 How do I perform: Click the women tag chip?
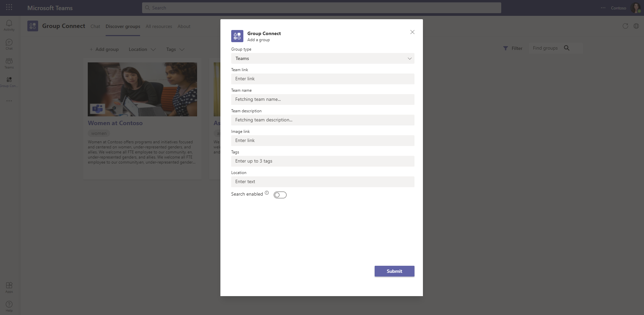(x=99, y=134)
